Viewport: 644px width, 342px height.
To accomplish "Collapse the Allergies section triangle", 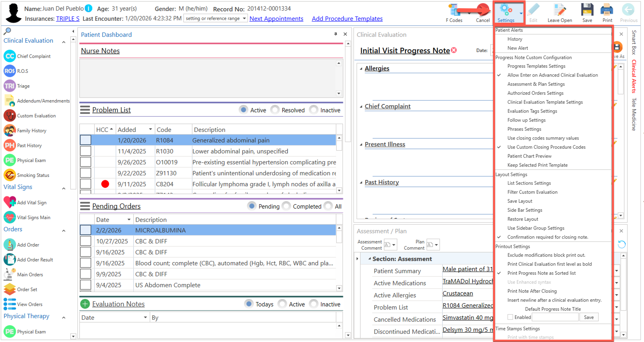I will coord(361,68).
